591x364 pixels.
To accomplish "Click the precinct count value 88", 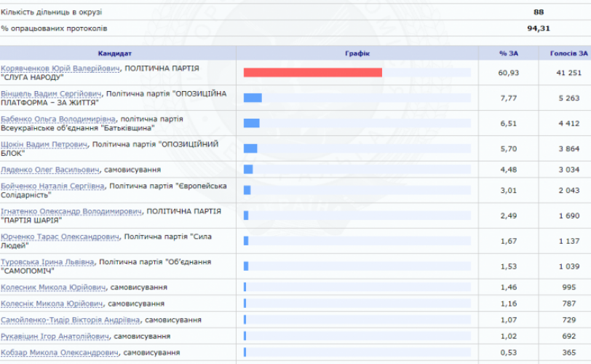I will (539, 12).
